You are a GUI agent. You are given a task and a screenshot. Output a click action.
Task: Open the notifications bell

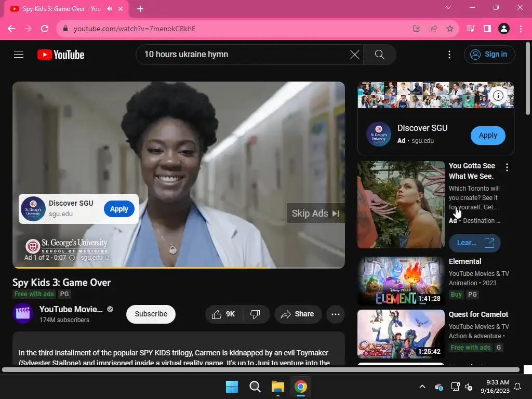[518, 387]
